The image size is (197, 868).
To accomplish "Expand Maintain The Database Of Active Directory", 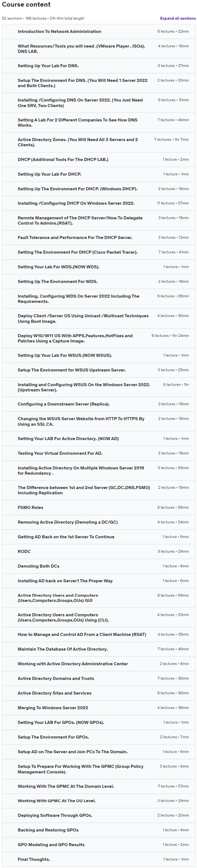I will 99,649.
